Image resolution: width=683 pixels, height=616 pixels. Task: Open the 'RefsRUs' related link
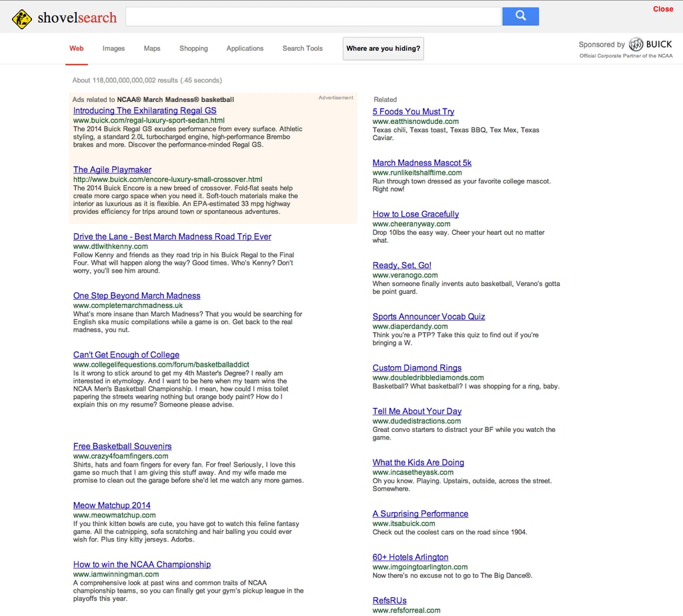(x=390, y=601)
